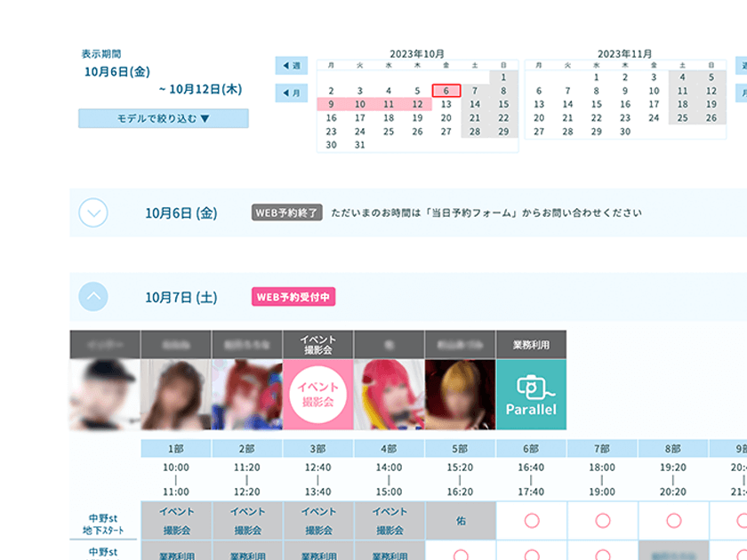Click the pink-haired model thumbnail
This screenshot has width=747, height=560.
point(390,395)
